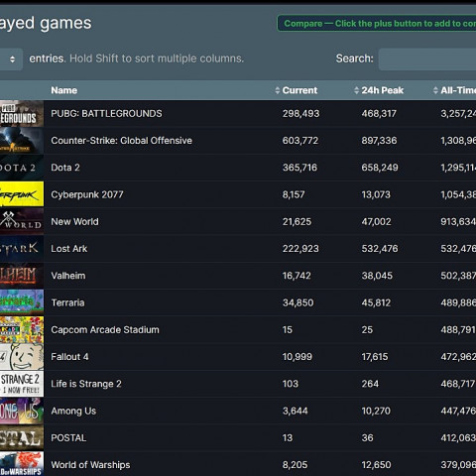This screenshot has height=476, width=476.
Task: Select the POSTAL name link
Action: pyautogui.click(x=68, y=438)
